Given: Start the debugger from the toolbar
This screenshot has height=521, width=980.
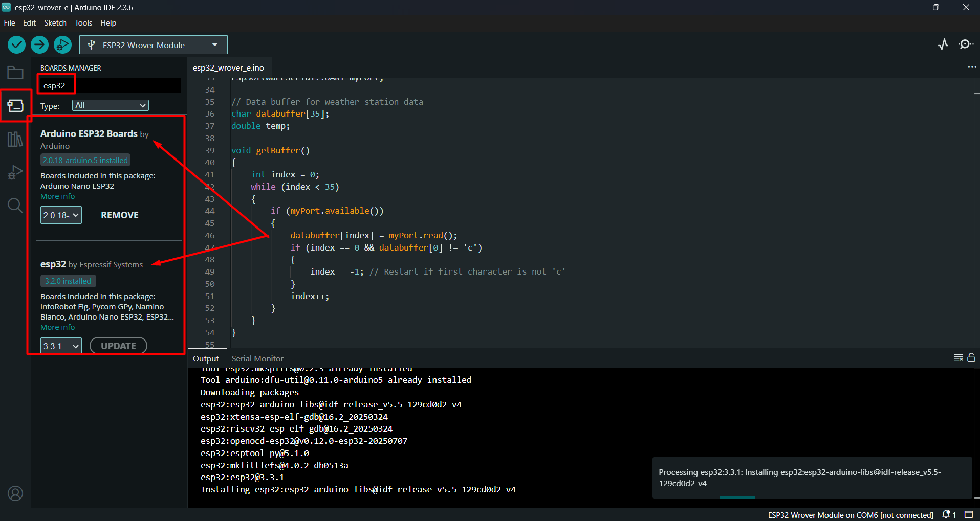Looking at the screenshot, I should tap(62, 45).
